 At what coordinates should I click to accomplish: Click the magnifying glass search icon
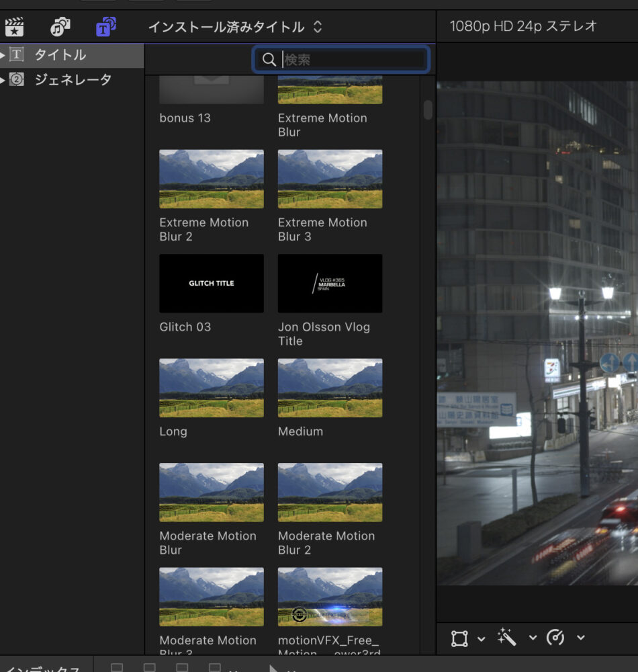coord(269,60)
